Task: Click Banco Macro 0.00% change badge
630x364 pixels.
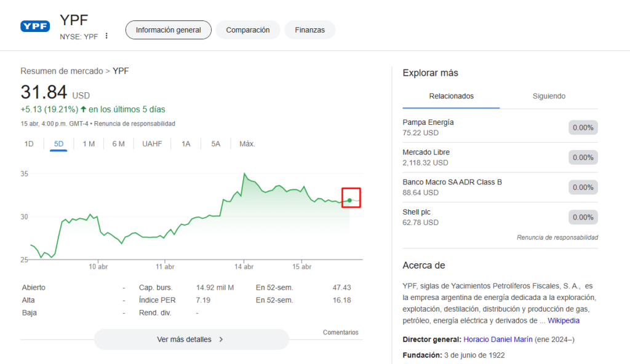Action: pyautogui.click(x=583, y=187)
